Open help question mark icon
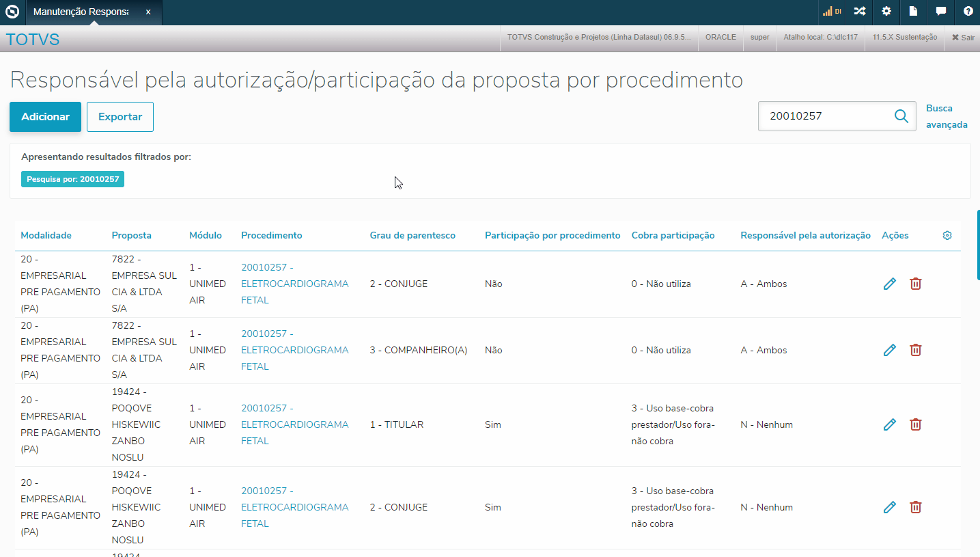 click(968, 12)
